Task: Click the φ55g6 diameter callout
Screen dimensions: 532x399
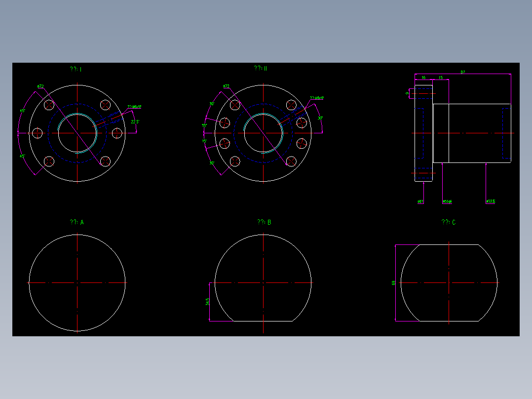Action: click(447, 201)
